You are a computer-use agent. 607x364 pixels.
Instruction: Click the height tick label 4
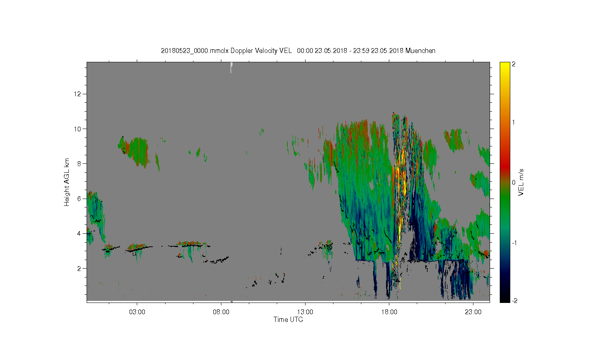(x=80, y=233)
